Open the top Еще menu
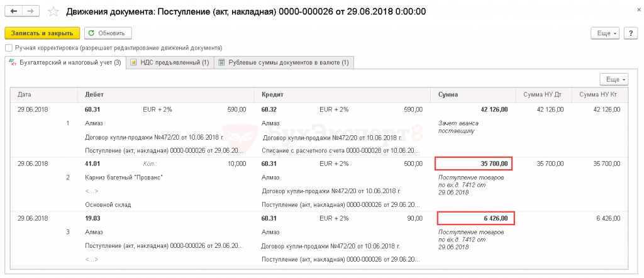This screenshot has height=278, width=644. tap(605, 33)
